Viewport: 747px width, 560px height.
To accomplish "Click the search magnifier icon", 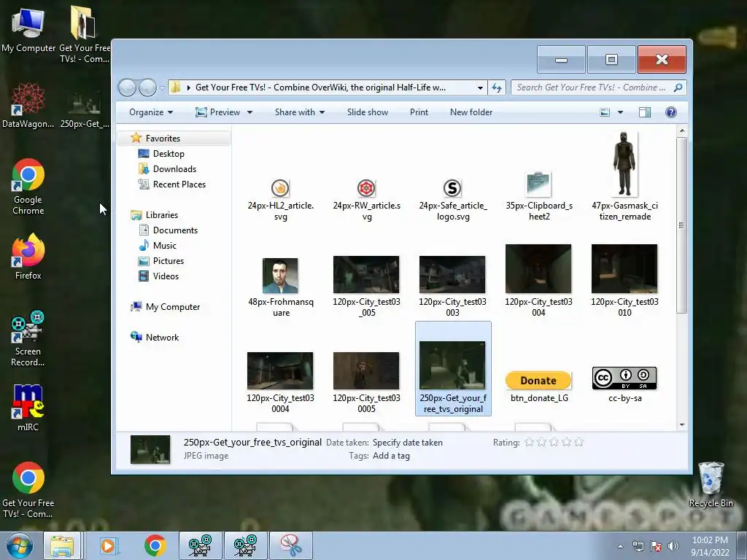I will click(678, 87).
